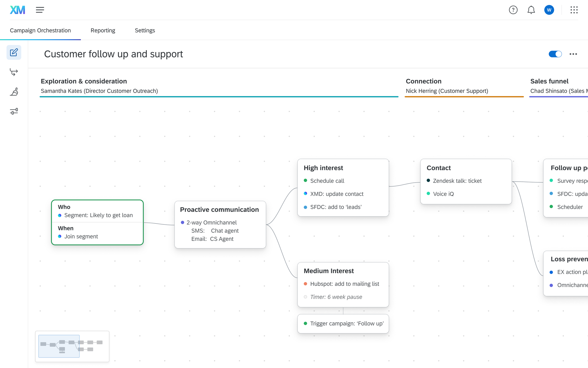The width and height of the screenshot is (588, 368).
Task: Click the 'EX action pl' item
Action: [572, 272]
